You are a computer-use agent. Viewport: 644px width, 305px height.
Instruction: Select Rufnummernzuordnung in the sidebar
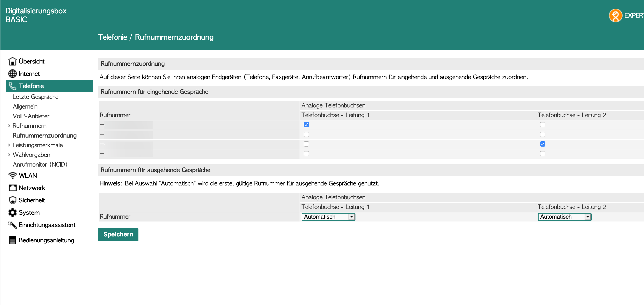pyautogui.click(x=44, y=136)
